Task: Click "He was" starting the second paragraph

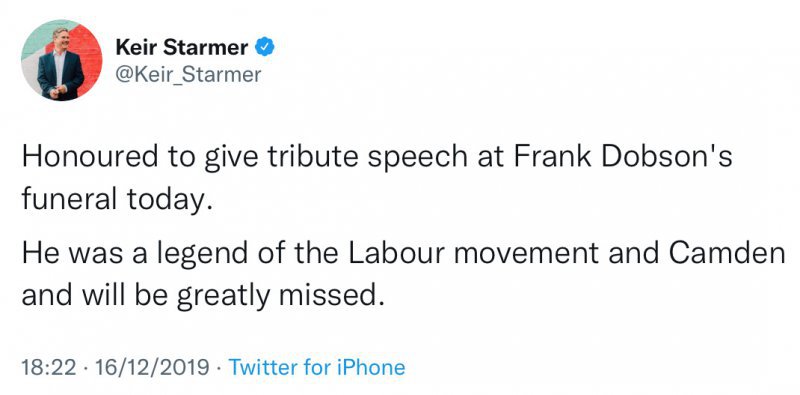Action: (x=71, y=254)
